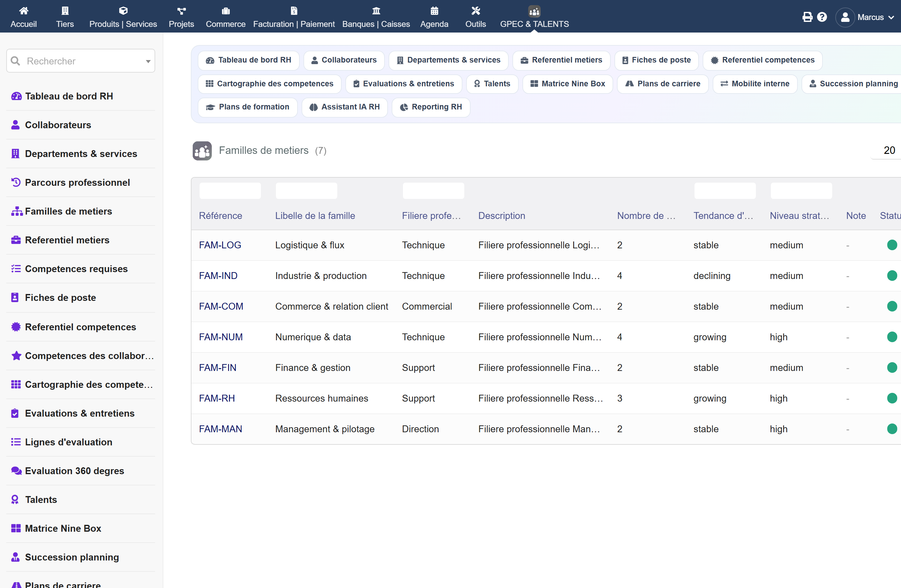The width and height of the screenshot is (901, 588).
Task: Click the Familles de metiers title icon
Action: click(202, 150)
